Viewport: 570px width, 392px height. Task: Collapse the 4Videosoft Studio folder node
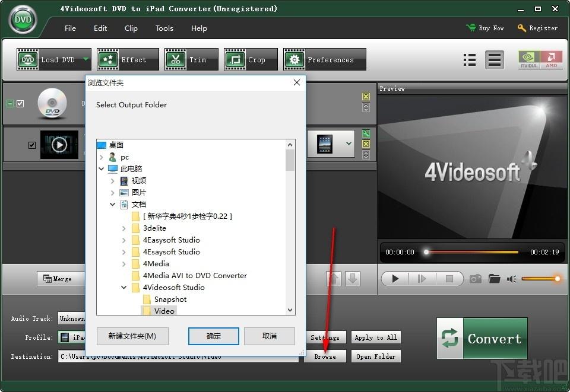[x=124, y=288]
